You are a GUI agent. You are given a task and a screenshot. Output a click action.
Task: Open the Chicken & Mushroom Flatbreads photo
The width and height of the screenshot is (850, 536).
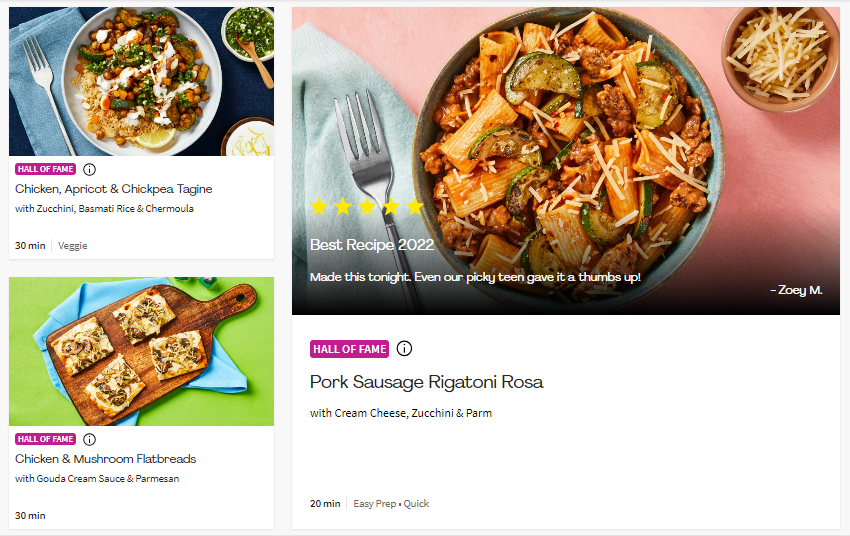tap(141, 351)
